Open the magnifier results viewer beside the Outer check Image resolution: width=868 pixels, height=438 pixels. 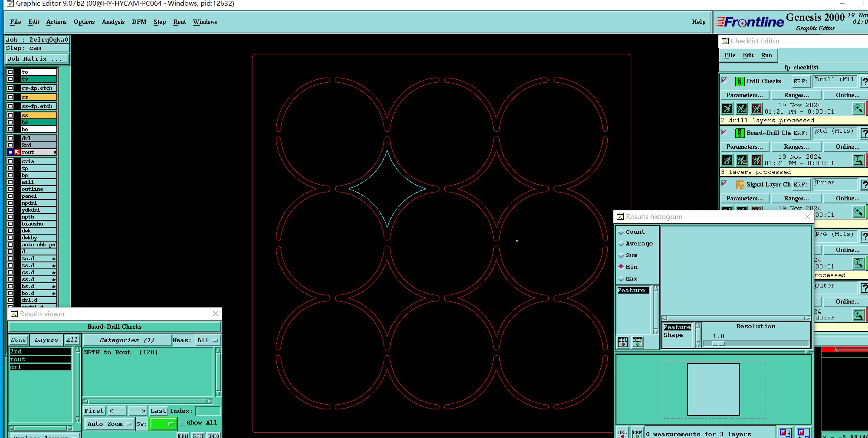coord(858,315)
